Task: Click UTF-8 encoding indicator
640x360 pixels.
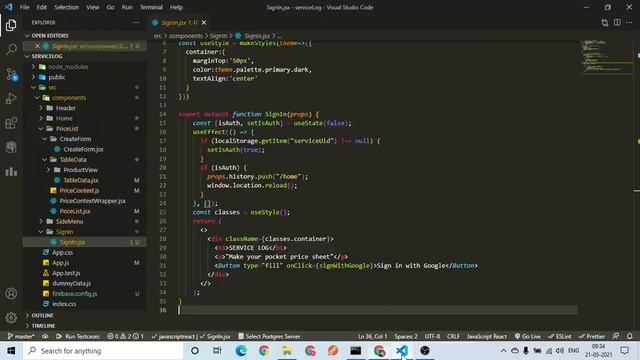Action: coord(432,336)
